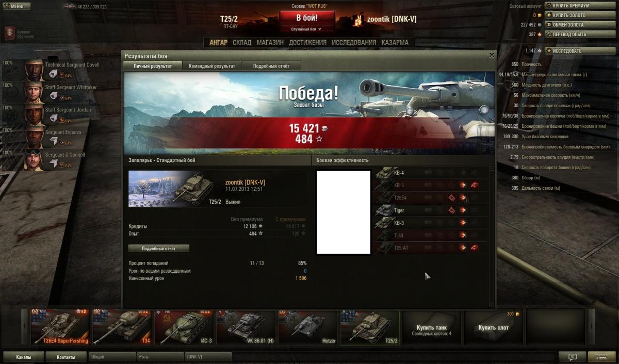Open the service channel list icon
The width and height of the screenshot is (619, 364).
(x=601, y=357)
